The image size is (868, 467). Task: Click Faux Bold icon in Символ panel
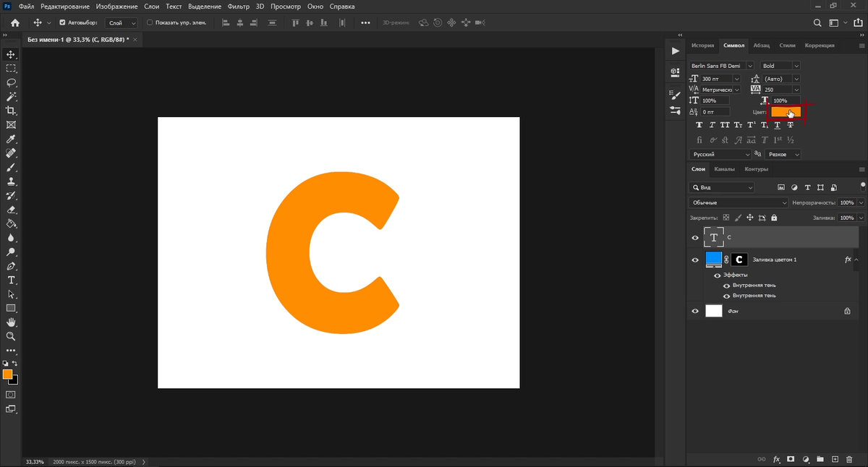pyautogui.click(x=699, y=125)
